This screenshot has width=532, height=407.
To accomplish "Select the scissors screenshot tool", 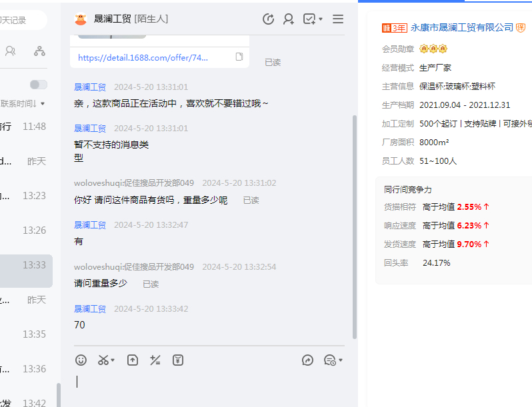I will pos(103,360).
